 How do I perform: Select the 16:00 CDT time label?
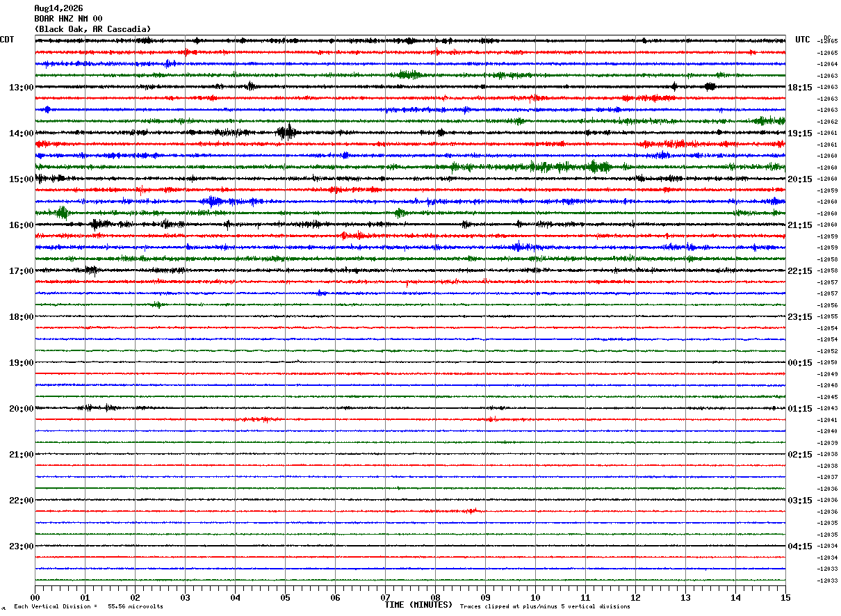[22, 225]
